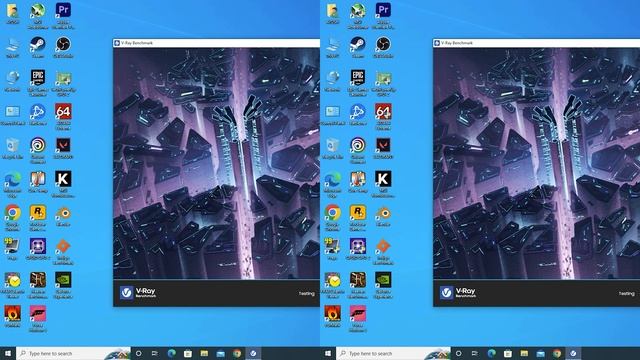Open Rockstar Games Launcher on left desktop
This screenshot has height=360, width=640.
[38, 213]
